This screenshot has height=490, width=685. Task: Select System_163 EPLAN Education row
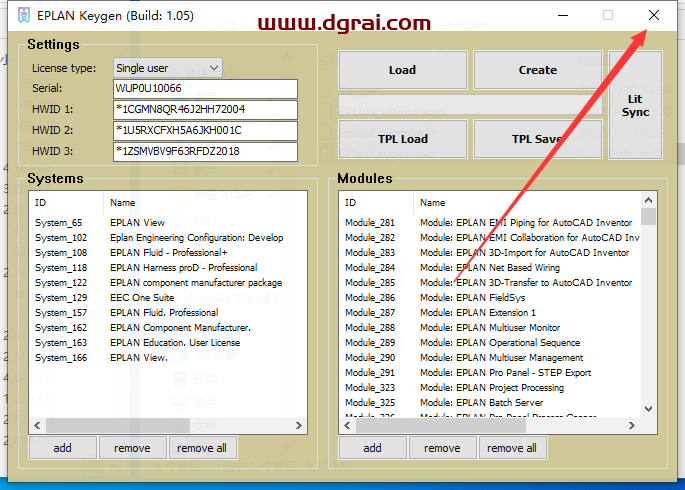(168, 342)
